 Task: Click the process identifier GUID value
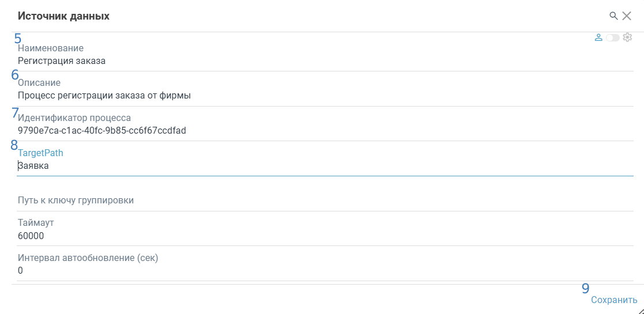[102, 131]
